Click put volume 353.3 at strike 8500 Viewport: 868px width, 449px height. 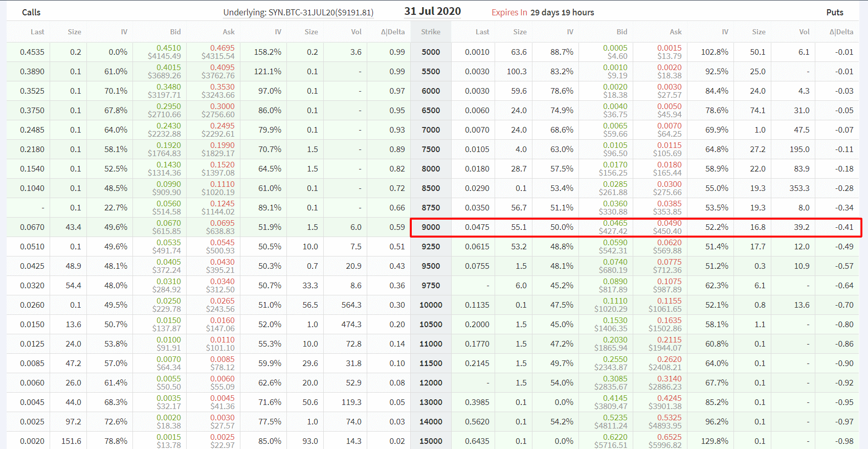coord(799,188)
